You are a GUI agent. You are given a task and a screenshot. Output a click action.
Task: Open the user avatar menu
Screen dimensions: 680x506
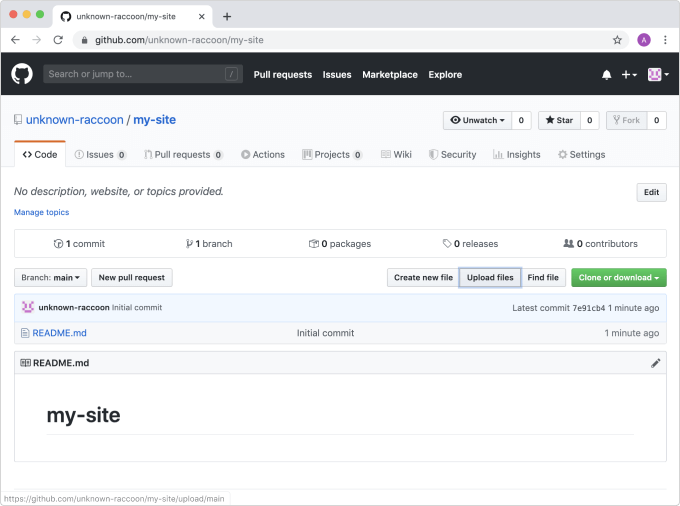(x=658, y=75)
